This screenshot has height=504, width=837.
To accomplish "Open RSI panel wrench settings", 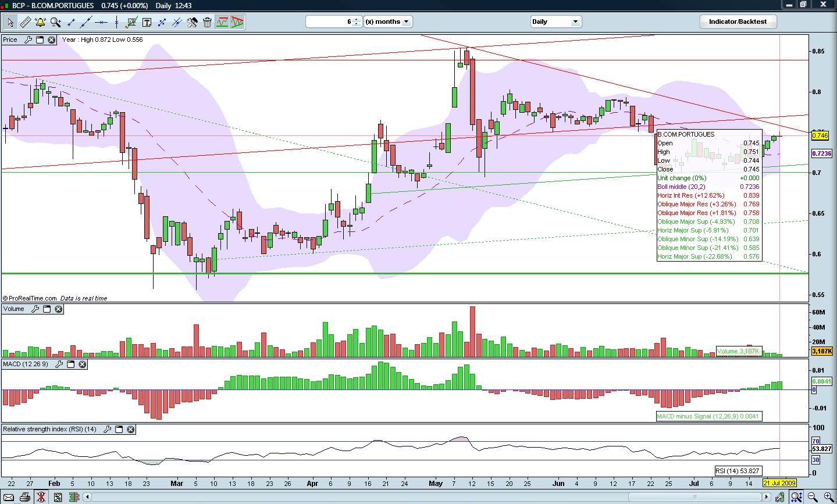I will tap(107, 429).
